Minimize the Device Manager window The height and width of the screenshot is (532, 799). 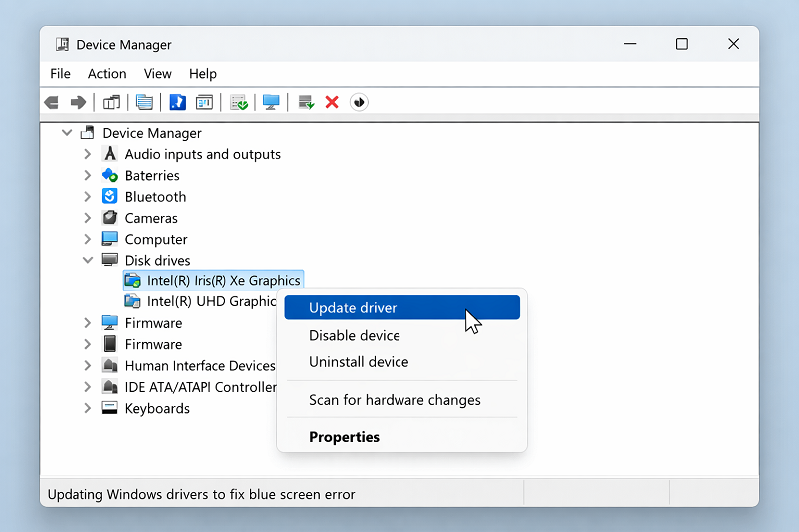click(x=630, y=44)
